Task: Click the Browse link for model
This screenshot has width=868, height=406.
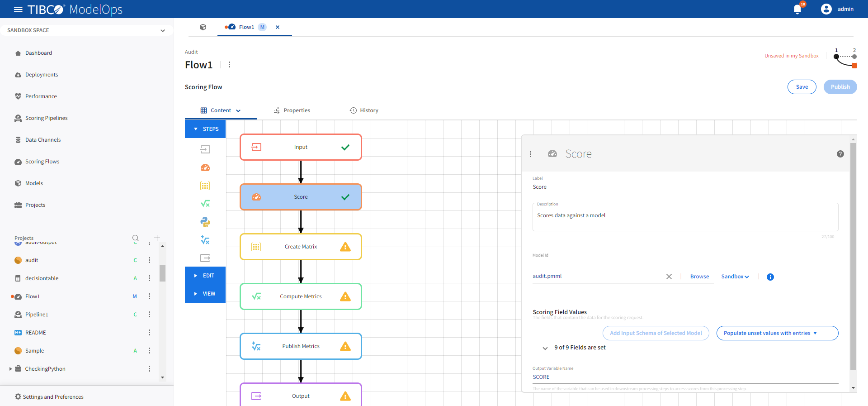Action: tap(699, 277)
